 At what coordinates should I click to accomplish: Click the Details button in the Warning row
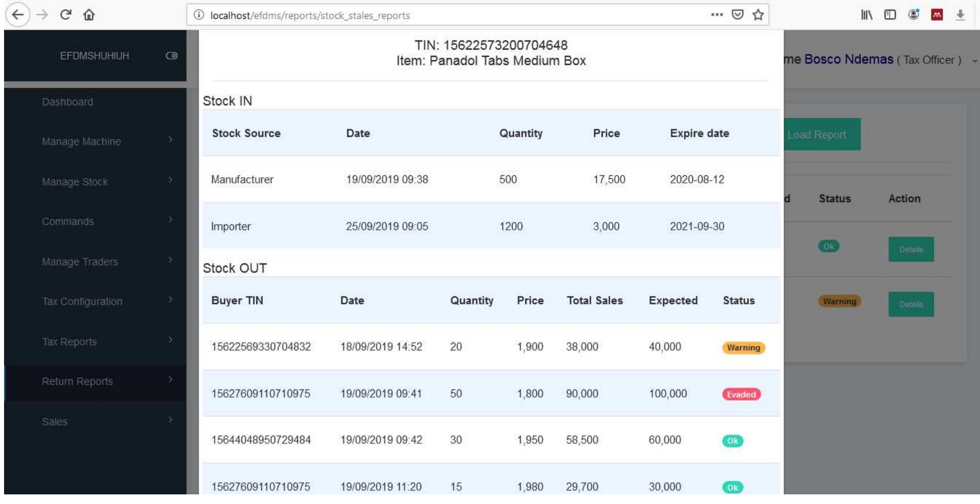911,304
